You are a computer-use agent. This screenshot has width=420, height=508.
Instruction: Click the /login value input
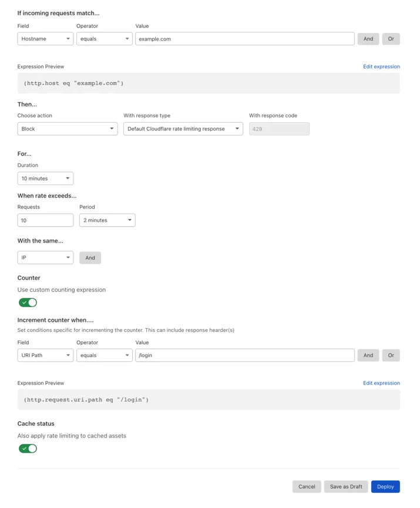(x=245, y=355)
